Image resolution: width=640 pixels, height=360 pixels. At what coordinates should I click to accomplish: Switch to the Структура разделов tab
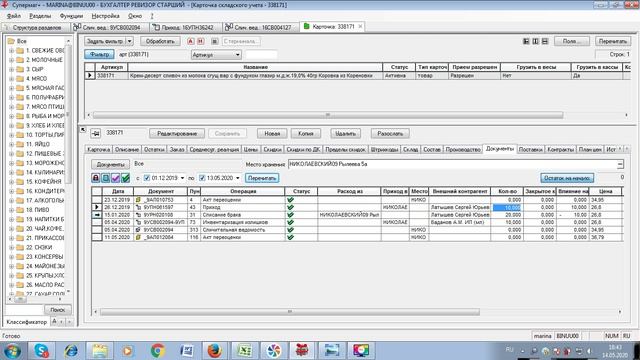pos(37,27)
